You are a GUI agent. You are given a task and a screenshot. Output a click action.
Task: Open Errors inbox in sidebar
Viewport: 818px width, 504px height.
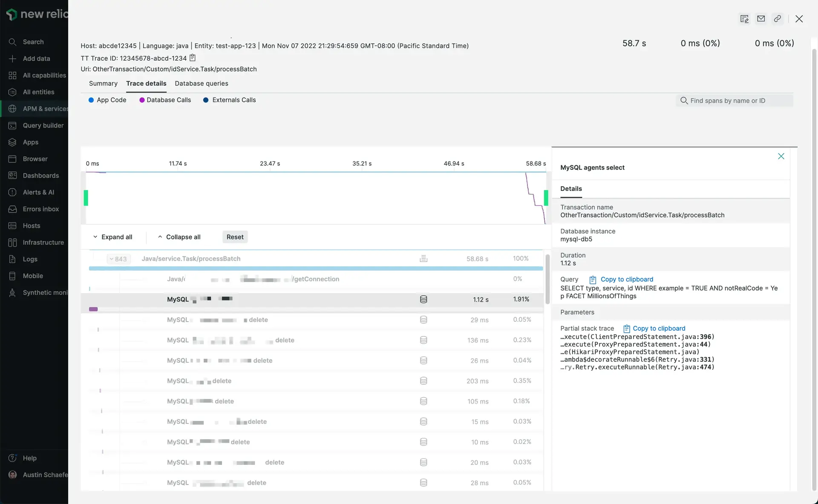[x=40, y=209]
